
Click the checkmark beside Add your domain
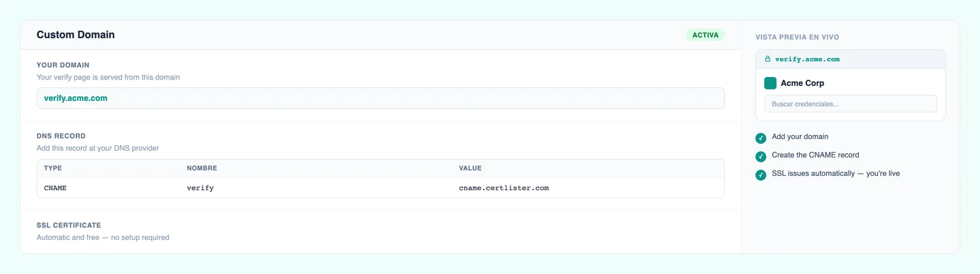(761, 138)
